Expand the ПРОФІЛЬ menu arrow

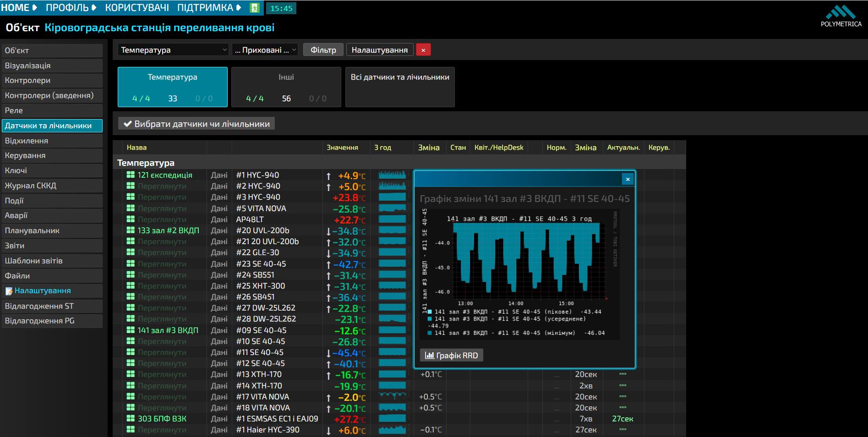(94, 8)
